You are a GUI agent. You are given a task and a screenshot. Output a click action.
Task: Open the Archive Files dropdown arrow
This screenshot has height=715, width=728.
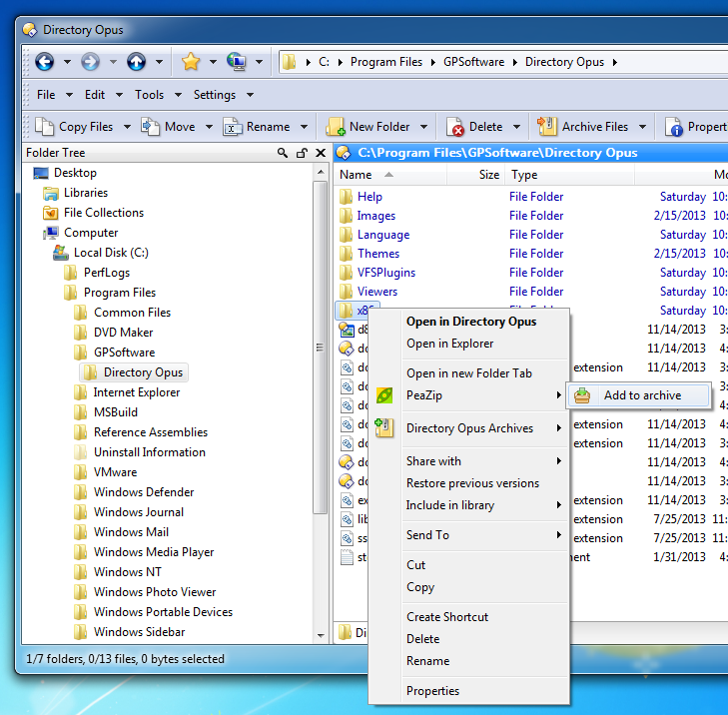tap(642, 127)
